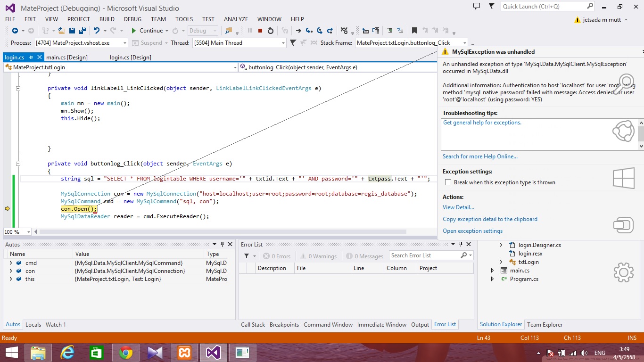The width and height of the screenshot is (644, 362).
Task: Open Chrome from the taskbar
Action: pos(125,352)
